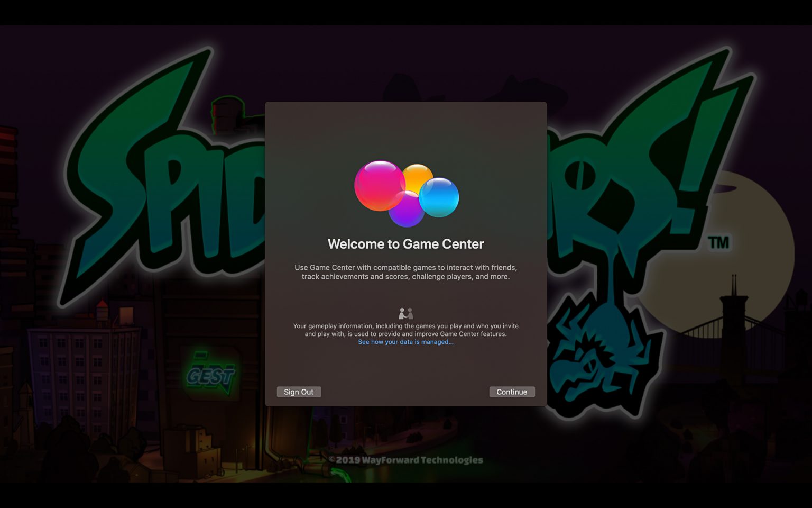Click the "Your gameplay information" privacy text

405,330
